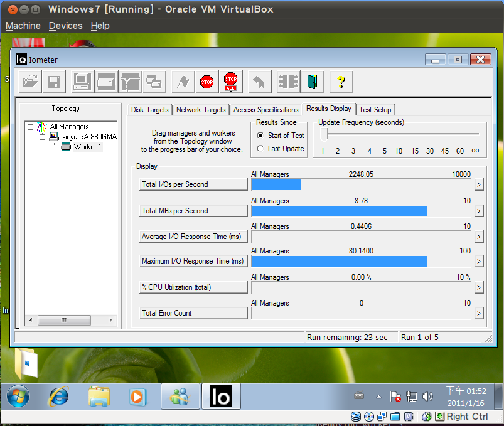504x426 pixels.
Task: Select xinyu-GA-880GMA manager in Topology
Action: [89, 137]
